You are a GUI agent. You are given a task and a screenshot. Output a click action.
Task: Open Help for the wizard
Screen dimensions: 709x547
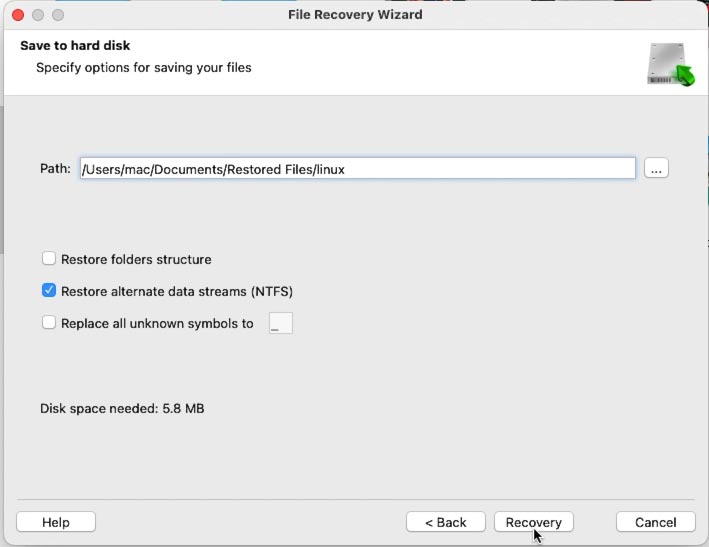pos(56,522)
